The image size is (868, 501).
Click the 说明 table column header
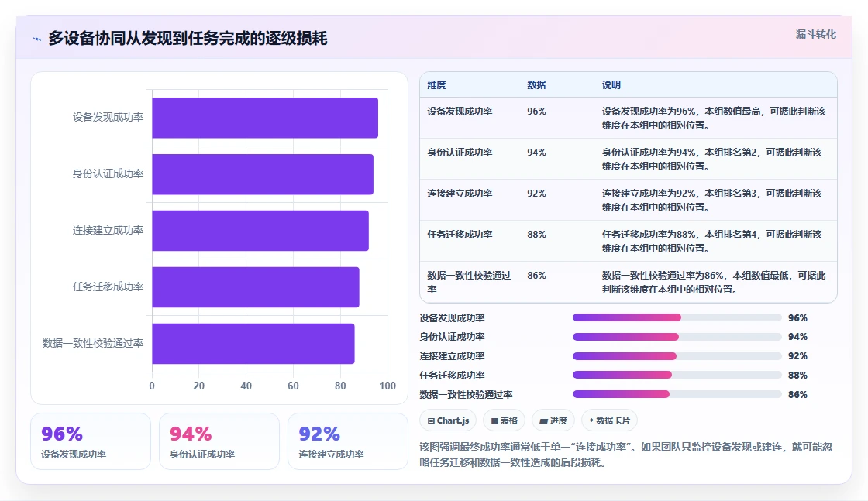[x=611, y=85]
